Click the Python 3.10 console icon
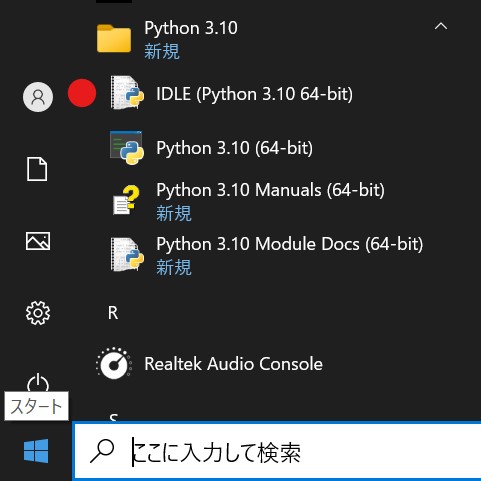This screenshot has width=481, height=481. pos(127,148)
